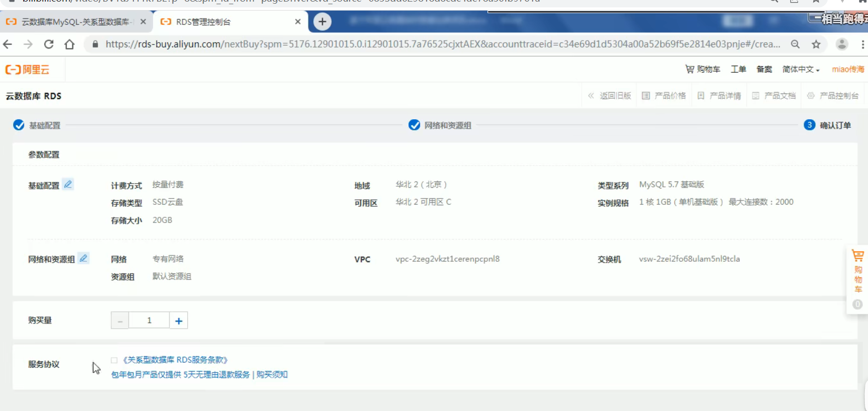Viewport: 868px width, 411px height.
Task: Close the 云数据库MySQL tab
Action: [143, 22]
